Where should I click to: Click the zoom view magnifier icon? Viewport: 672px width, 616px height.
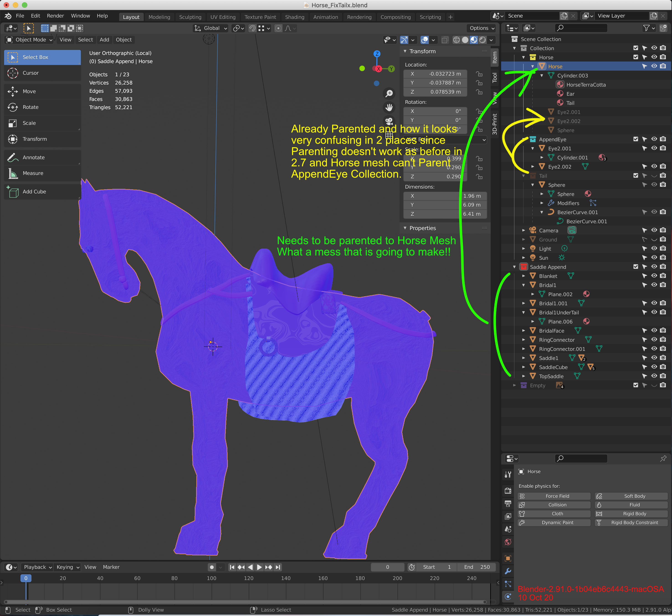[389, 94]
